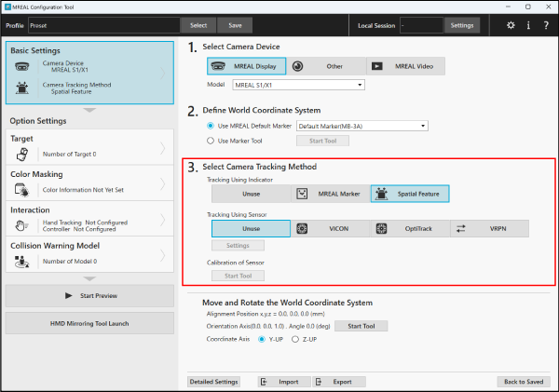Select Use Marker Tool radio button

pos(211,141)
